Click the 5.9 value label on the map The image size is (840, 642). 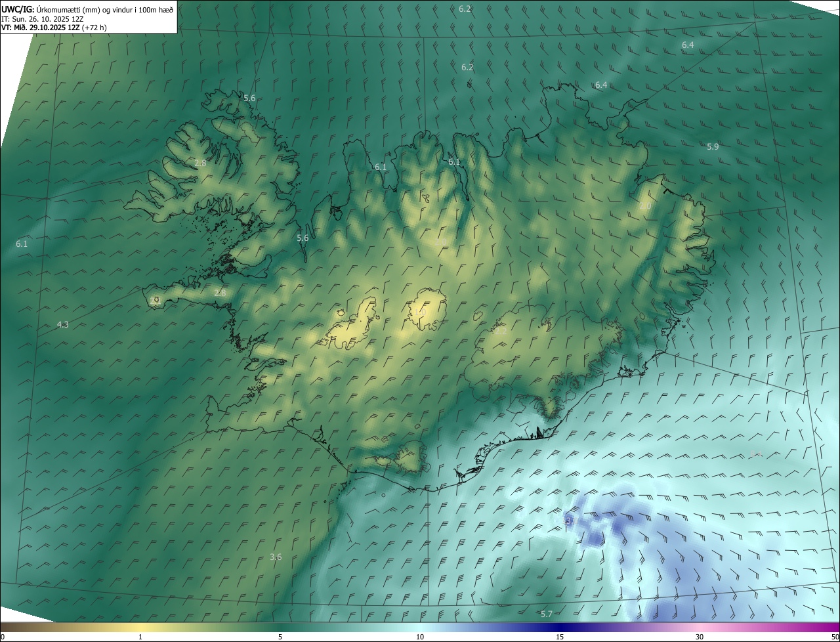713,147
